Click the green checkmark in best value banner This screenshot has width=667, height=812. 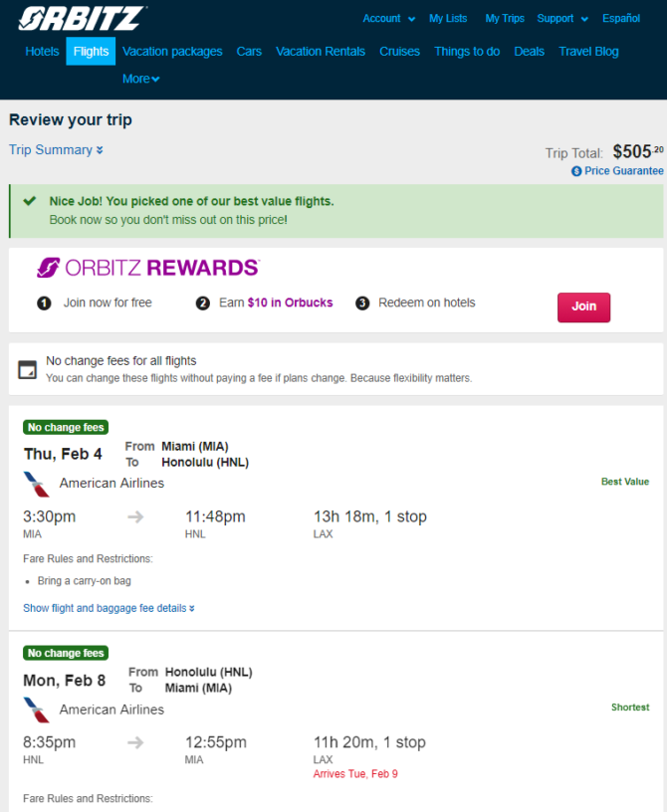coord(30,200)
